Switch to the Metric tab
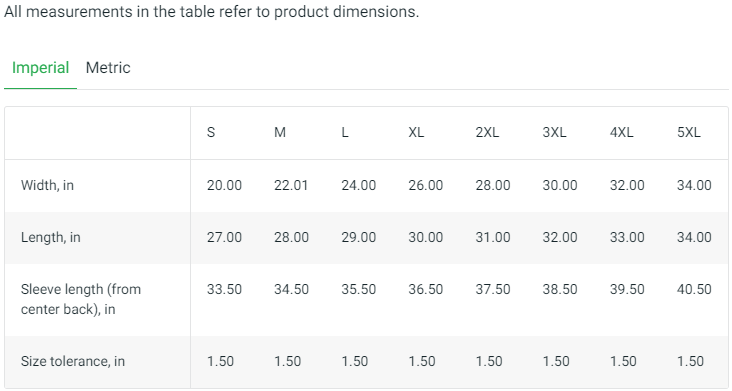The width and height of the screenshot is (732, 391). pos(108,68)
